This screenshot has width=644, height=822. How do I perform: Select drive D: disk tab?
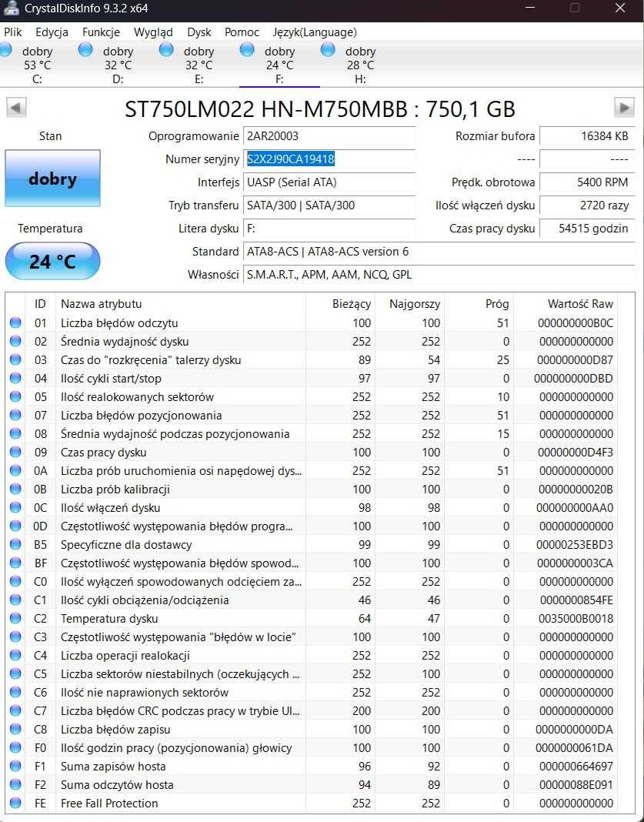tap(118, 65)
